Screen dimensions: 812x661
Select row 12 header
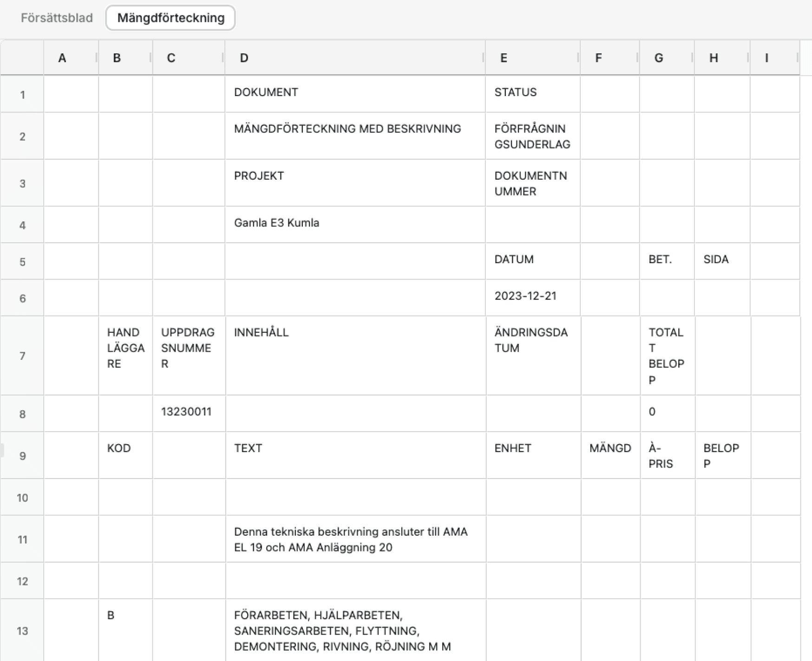pos(22,581)
